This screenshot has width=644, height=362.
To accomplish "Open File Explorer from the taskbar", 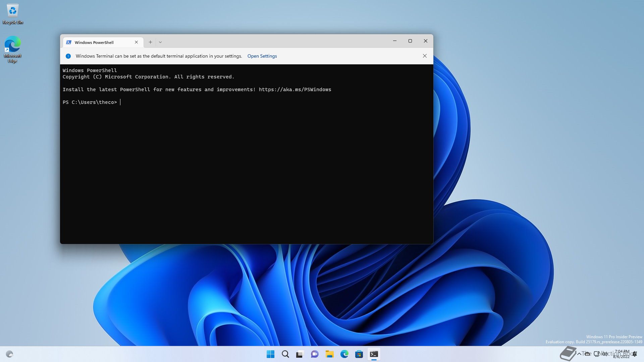I will click(329, 354).
